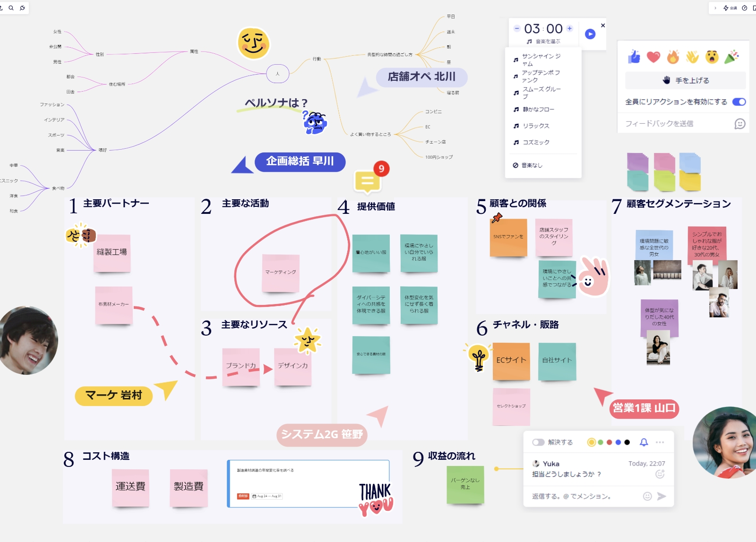Send a thumbs-up reaction
The height and width of the screenshot is (542, 756).
click(634, 57)
